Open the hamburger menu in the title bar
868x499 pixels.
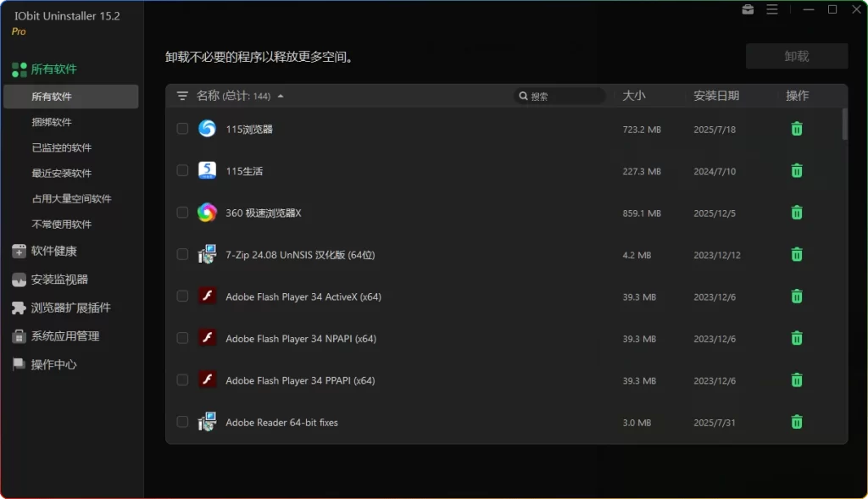click(x=772, y=9)
